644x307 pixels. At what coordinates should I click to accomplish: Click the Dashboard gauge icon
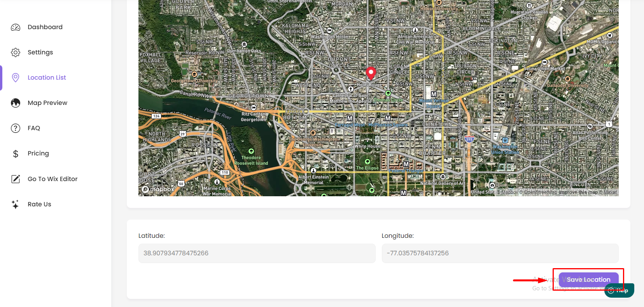tap(16, 27)
